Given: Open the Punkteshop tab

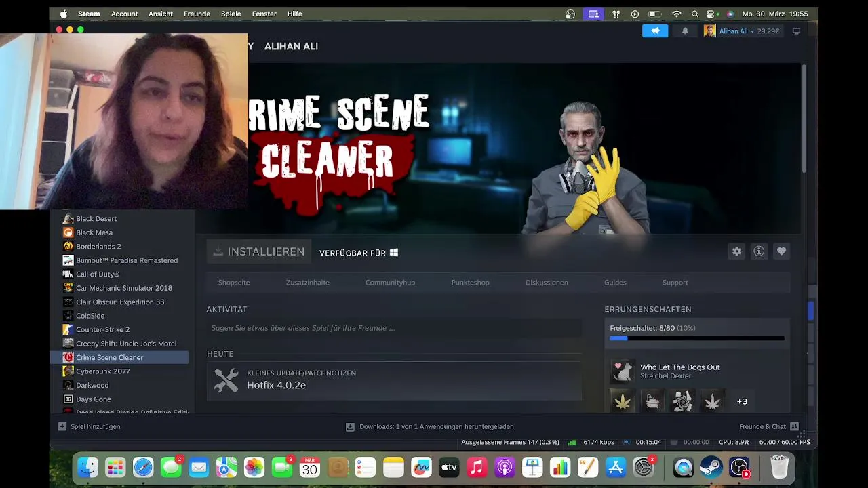Looking at the screenshot, I should (x=470, y=283).
